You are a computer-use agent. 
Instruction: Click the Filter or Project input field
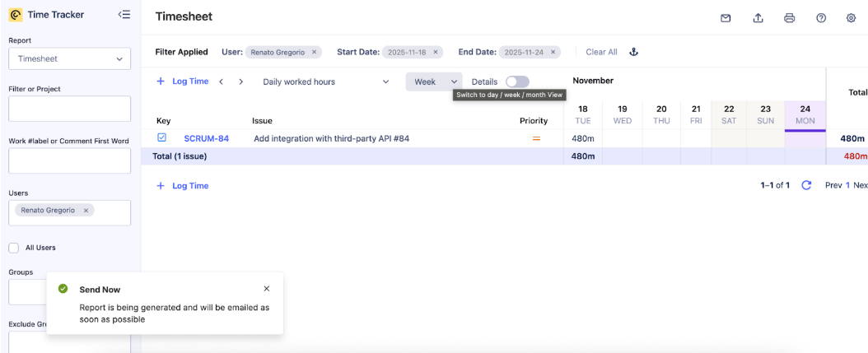coord(70,109)
